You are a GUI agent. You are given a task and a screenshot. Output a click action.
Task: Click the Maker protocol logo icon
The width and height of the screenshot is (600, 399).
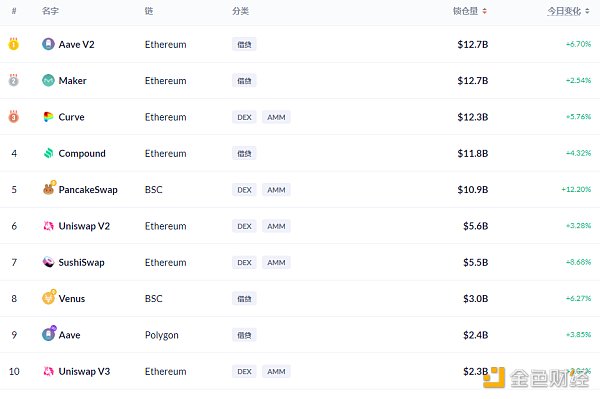tap(48, 80)
